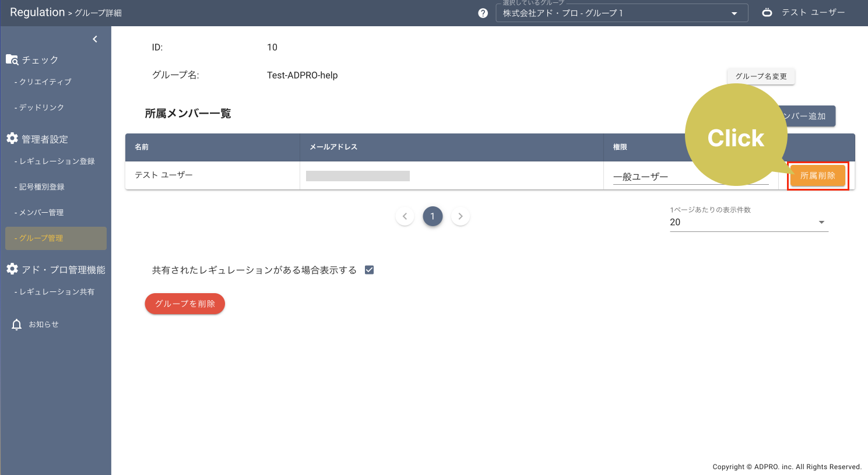868x475 pixels.
Task: Click the グループ名変更 button
Action: tap(761, 76)
